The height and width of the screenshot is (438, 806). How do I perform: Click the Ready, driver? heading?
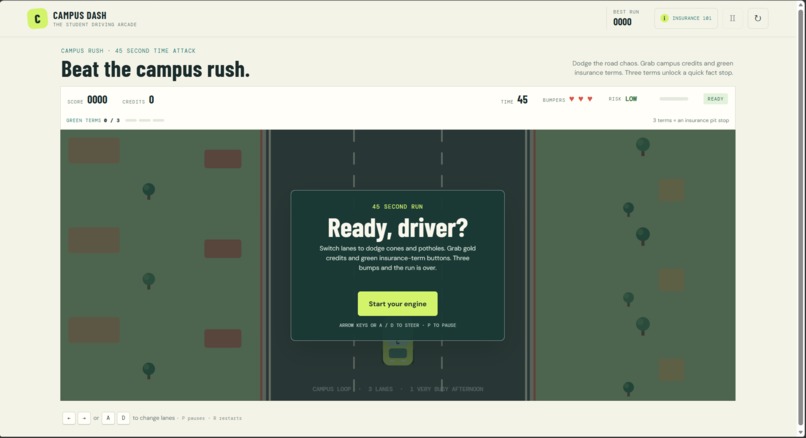coord(397,228)
